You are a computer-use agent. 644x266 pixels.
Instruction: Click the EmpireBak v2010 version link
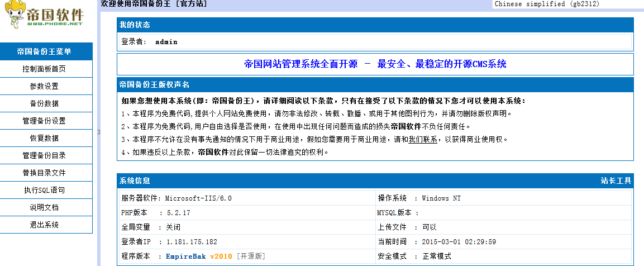coord(199,256)
